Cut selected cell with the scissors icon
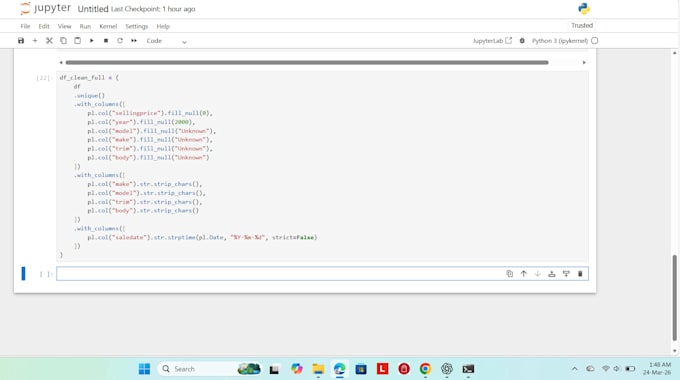The height and width of the screenshot is (380, 680). pyautogui.click(x=49, y=41)
